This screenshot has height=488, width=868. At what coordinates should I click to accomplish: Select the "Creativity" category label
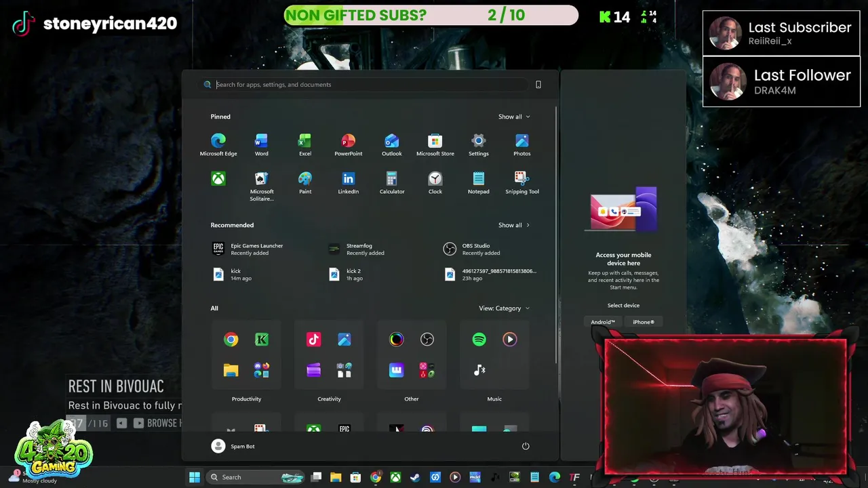(329, 399)
